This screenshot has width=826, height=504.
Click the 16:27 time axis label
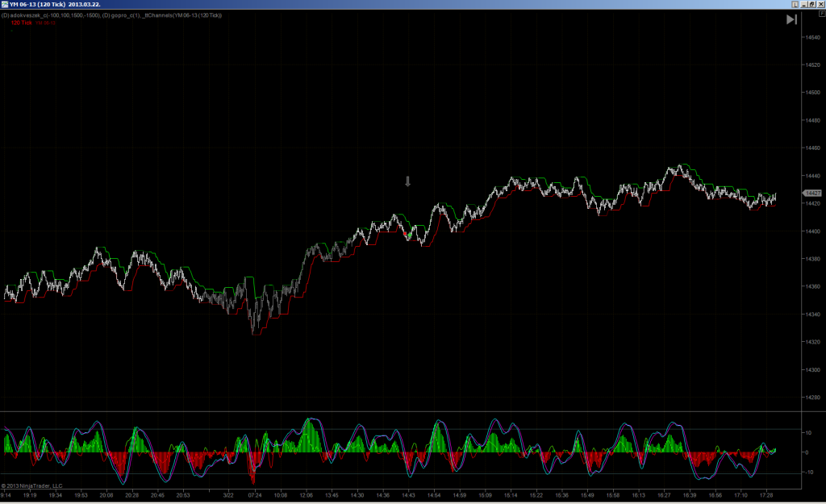pyautogui.click(x=664, y=495)
